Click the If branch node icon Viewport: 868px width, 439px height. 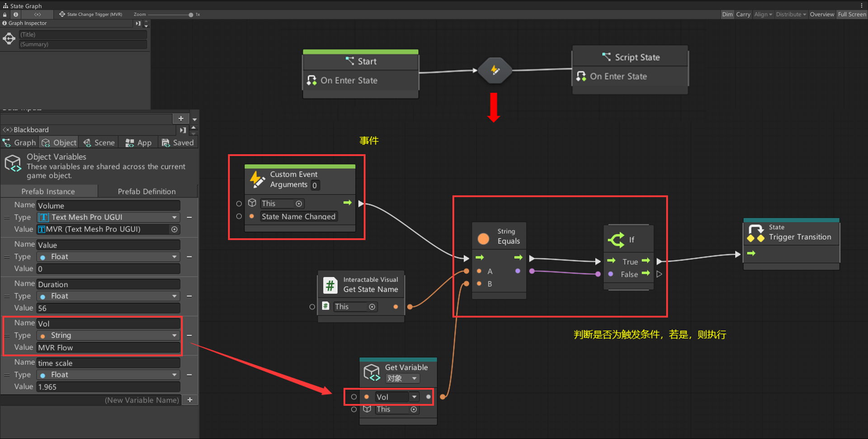(x=616, y=239)
